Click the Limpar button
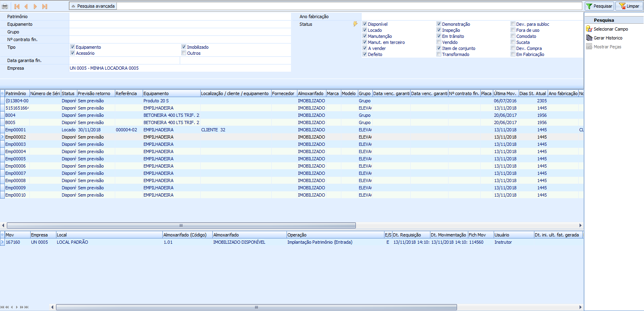This screenshot has width=644, height=311. click(629, 6)
